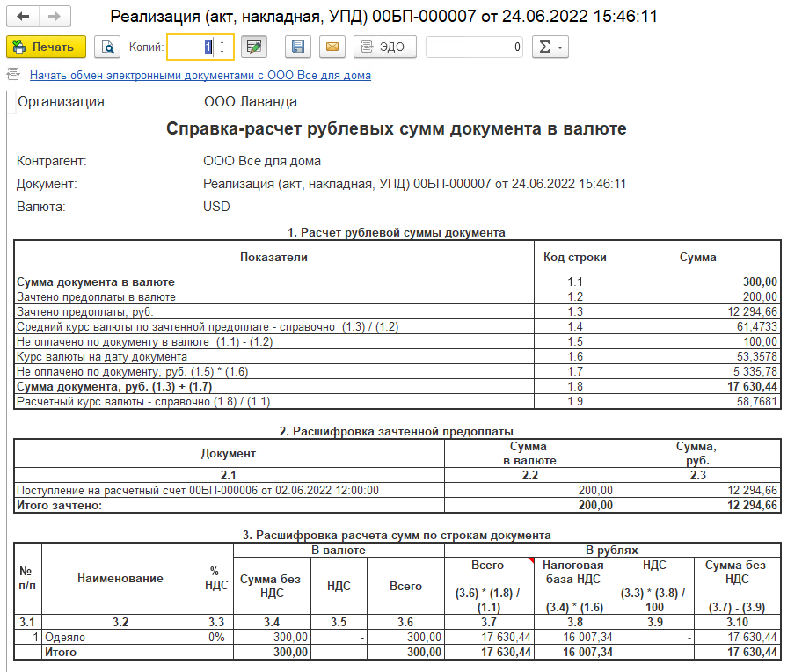Select exchange rate 53,3578
Image resolution: width=802 pixels, height=672 pixels.
(x=757, y=356)
